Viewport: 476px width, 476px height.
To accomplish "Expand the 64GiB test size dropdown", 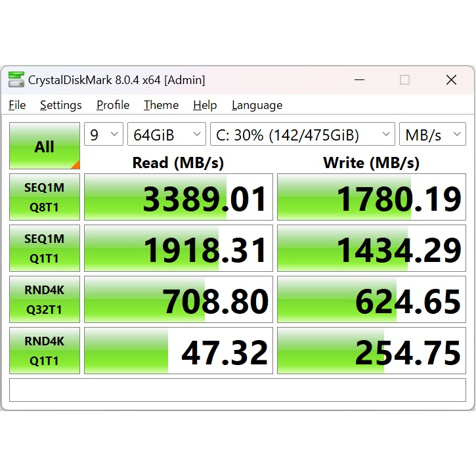I will click(x=167, y=135).
